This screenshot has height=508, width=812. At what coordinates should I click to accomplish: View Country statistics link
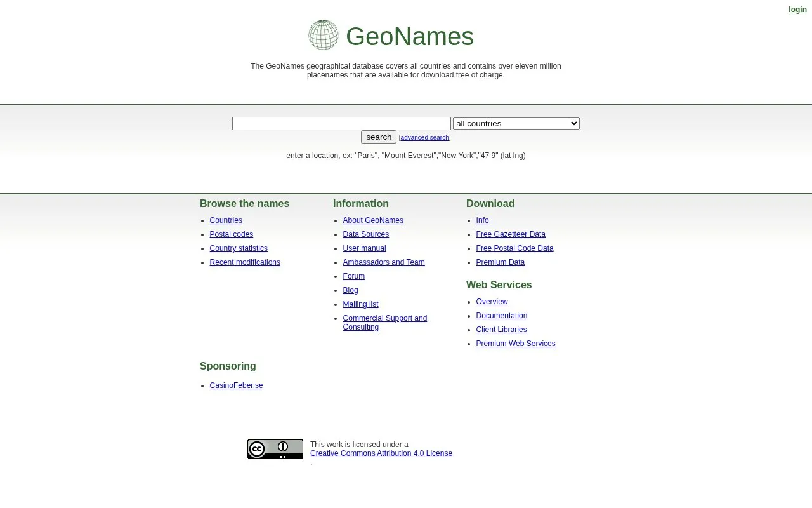[x=239, y=248]
